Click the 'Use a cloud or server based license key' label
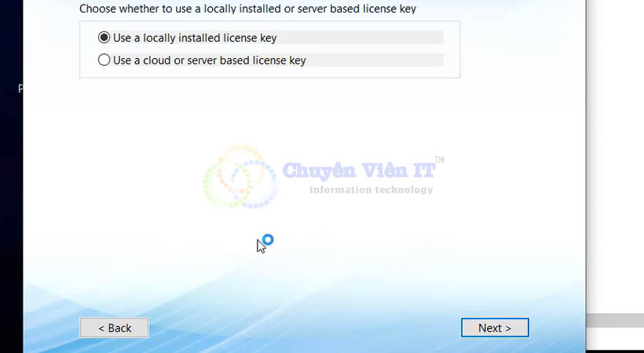Screen dimensions: 644x353 click(210, 60)
